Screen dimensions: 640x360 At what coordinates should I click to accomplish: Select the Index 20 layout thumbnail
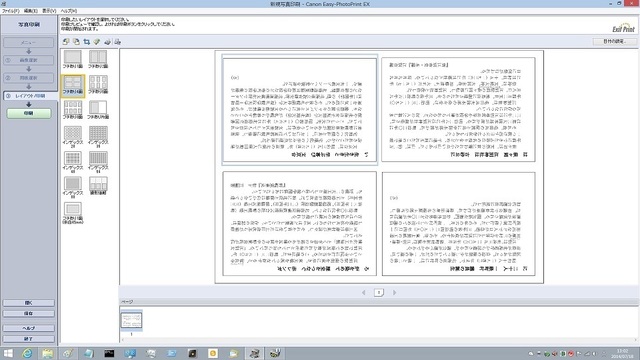[x=73, y=136]
